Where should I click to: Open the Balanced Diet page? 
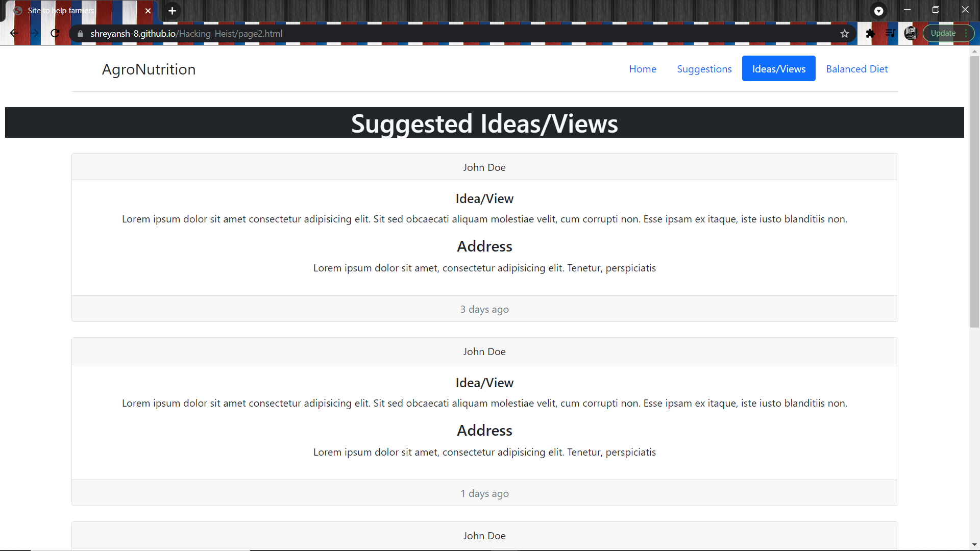856,69
